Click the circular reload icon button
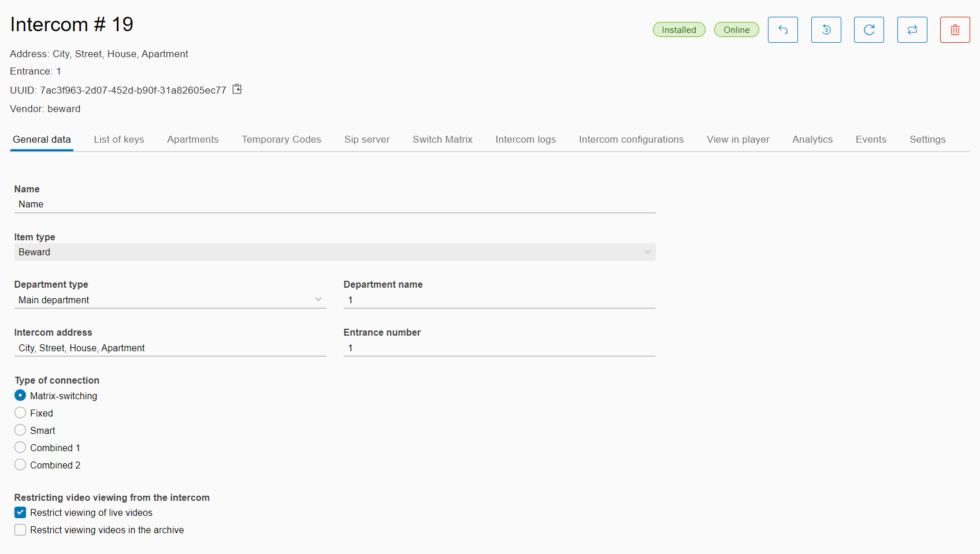The height and width of the screenshot is (554, 980). point(868,30)
